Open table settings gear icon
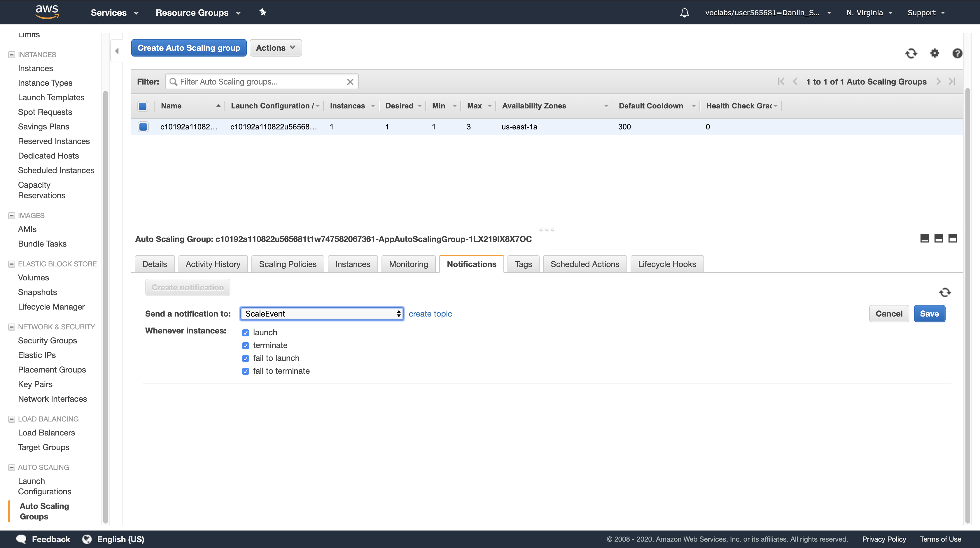 coord(934,53)
